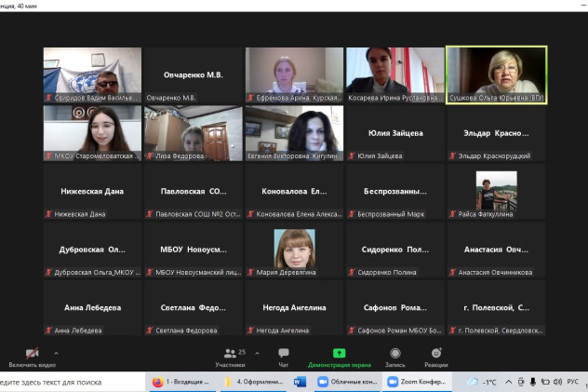Start Демонстрация экрана screen sharing
The height and width of the screenshot is (392, 588).
point(340,357)
